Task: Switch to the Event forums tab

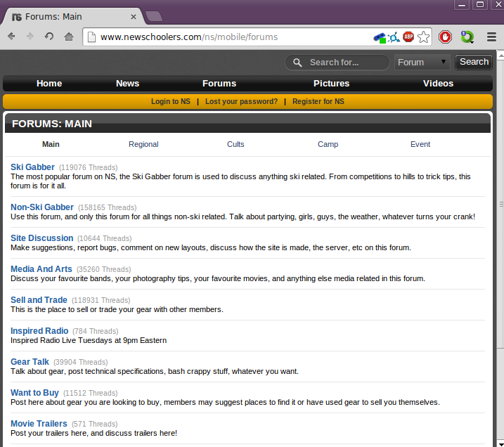Action: (420, 144)
